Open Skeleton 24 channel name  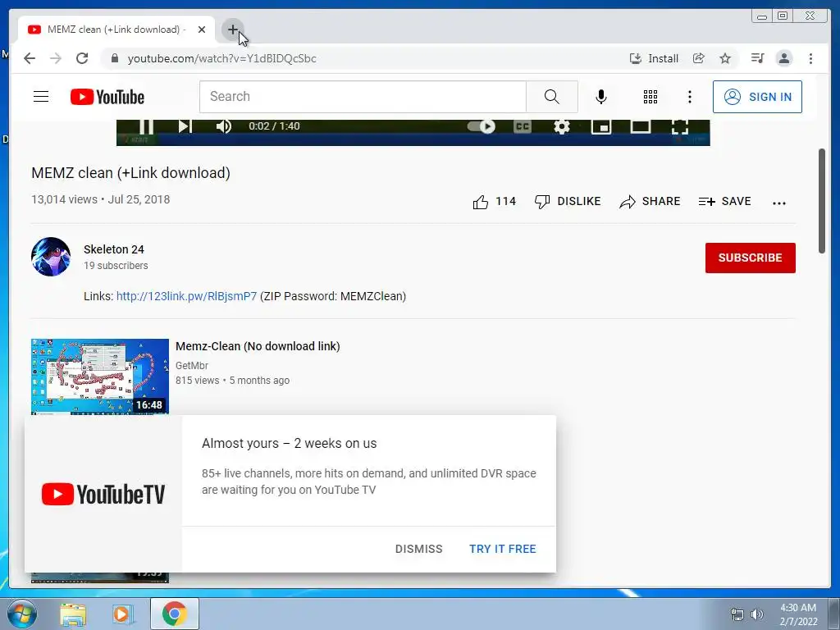[113, 249]
